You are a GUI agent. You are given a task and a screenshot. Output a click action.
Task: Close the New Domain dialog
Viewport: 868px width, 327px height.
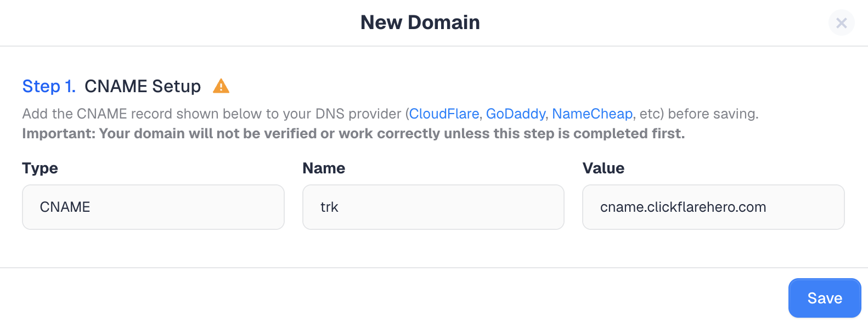coord(841,22)
